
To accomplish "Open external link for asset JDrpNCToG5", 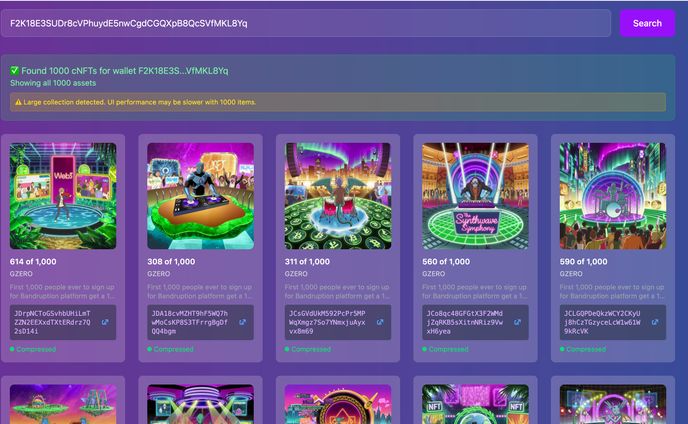I will point(105,322).
